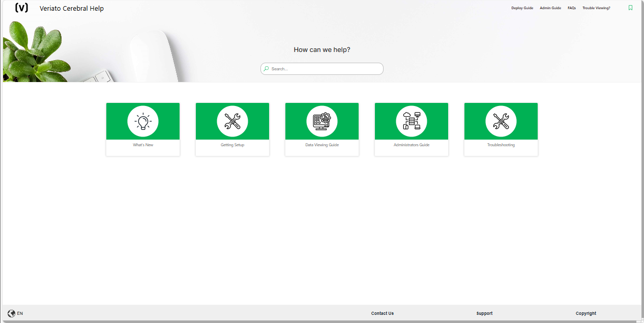Open the EN language selector
Viewport: 644px width, 323px height.
pos(20,313)
